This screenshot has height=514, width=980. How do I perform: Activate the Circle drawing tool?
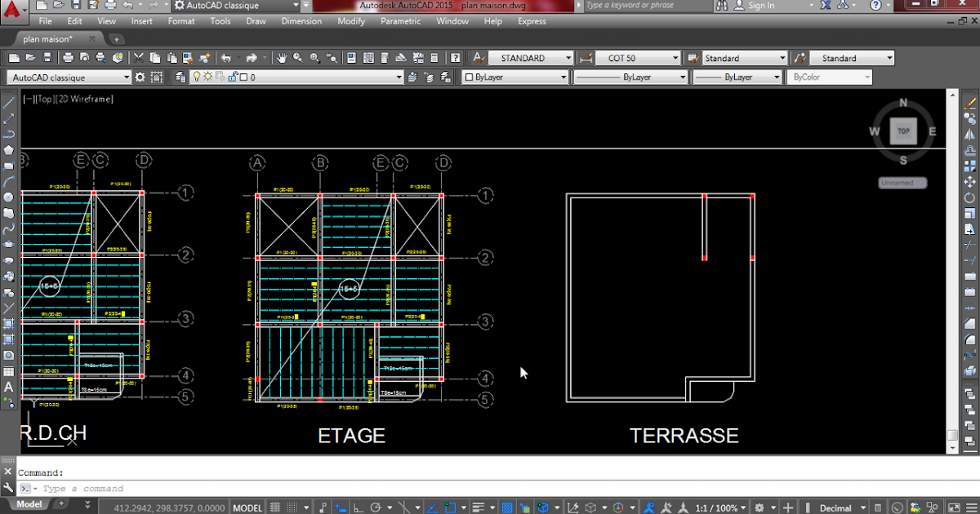click(9, 194)
